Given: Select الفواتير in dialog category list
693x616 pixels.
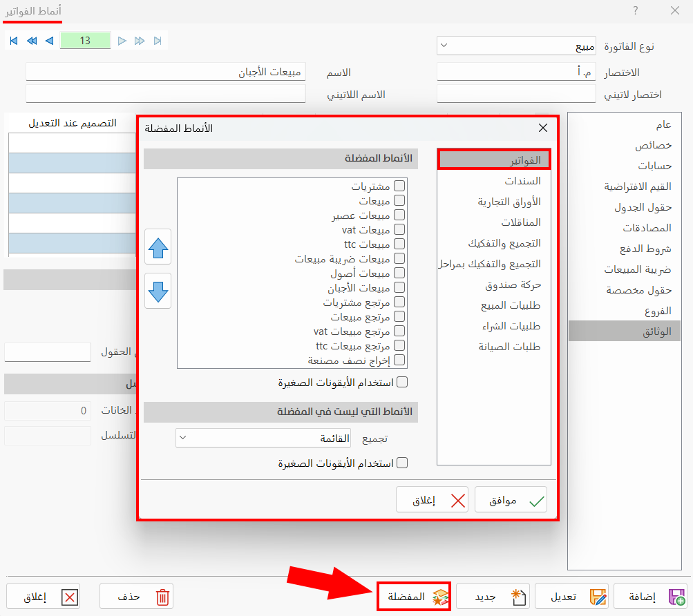Looking at the screenshot, I should [x=494, y=160].
